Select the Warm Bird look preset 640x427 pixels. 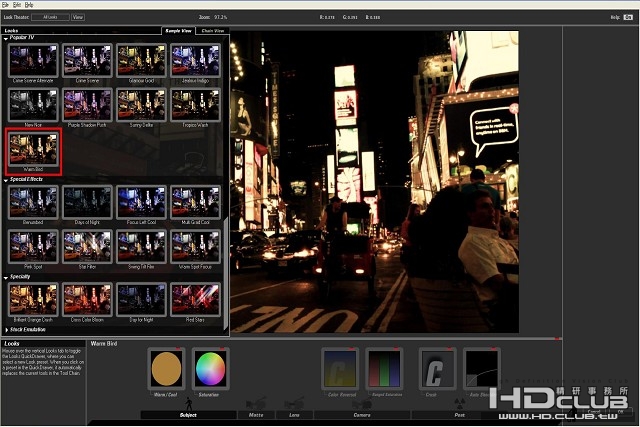coord(33,149)
